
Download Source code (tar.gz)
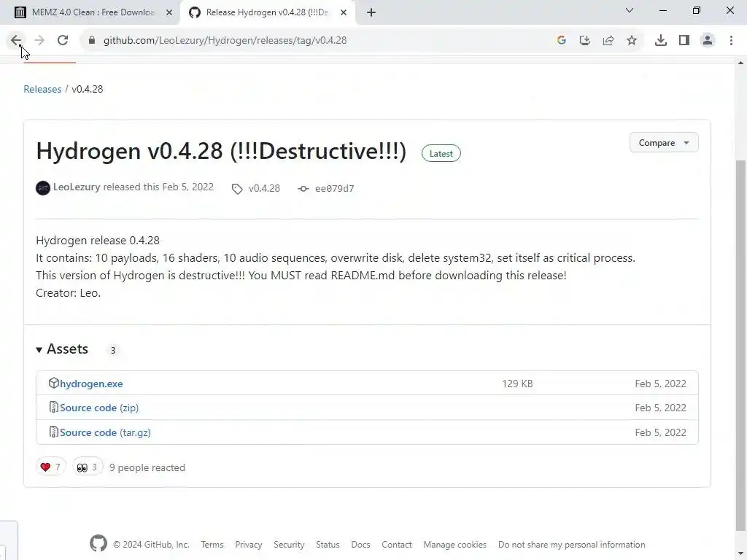tap(105, 433)
